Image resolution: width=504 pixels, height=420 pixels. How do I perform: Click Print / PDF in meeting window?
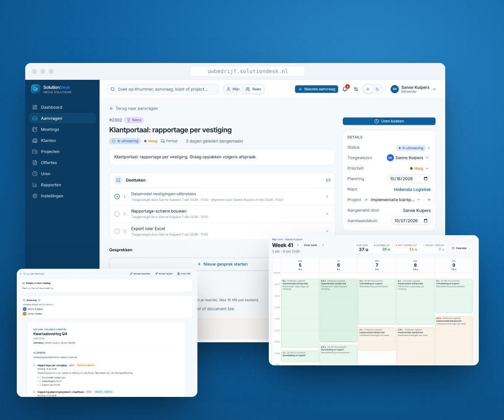tap(184, 273)
